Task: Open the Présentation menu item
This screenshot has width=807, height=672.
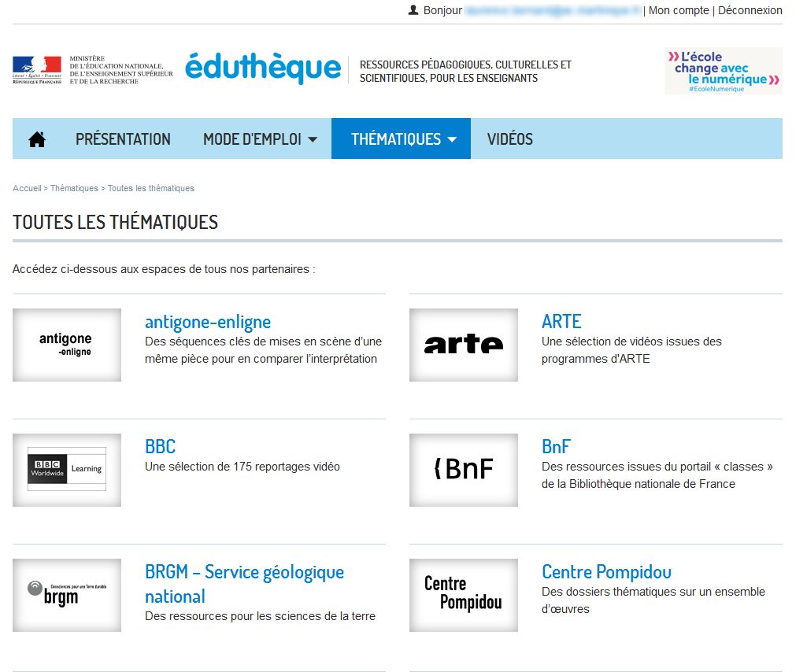Action: click(123, 139)
